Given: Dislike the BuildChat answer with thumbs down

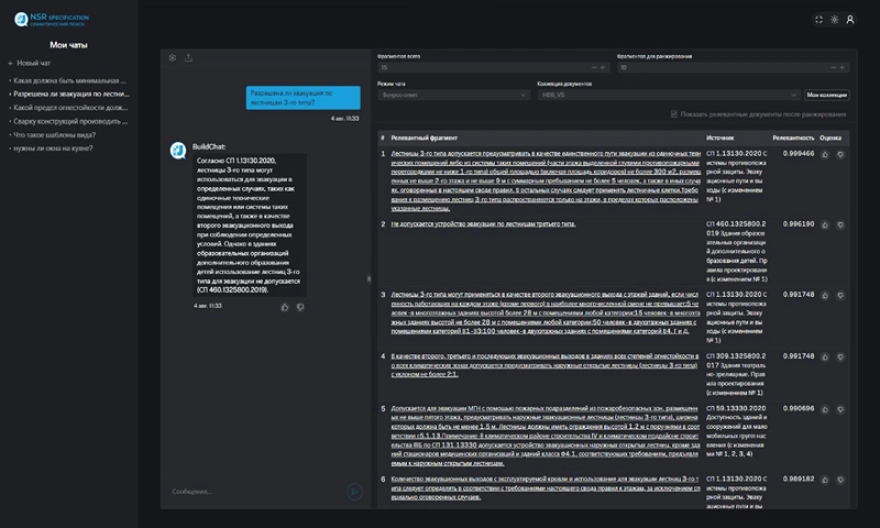Looking at the screenshot, I should click(x=300, y=307).
